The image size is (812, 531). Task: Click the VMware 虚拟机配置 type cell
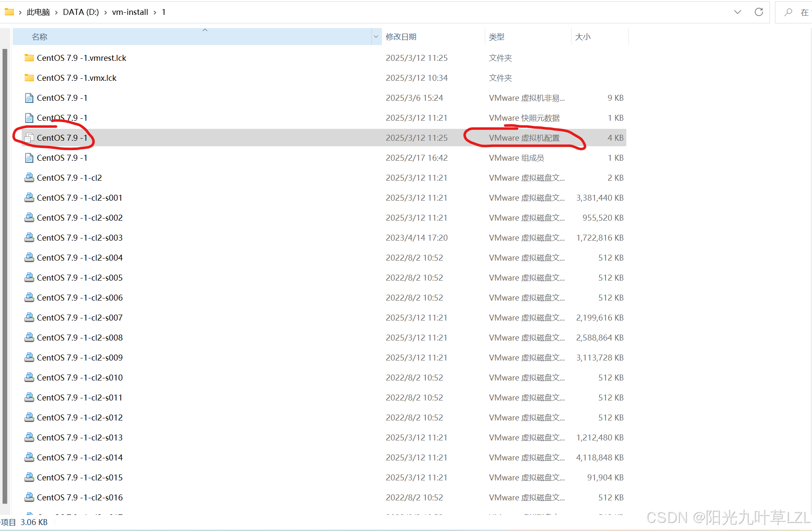(524, 138)
